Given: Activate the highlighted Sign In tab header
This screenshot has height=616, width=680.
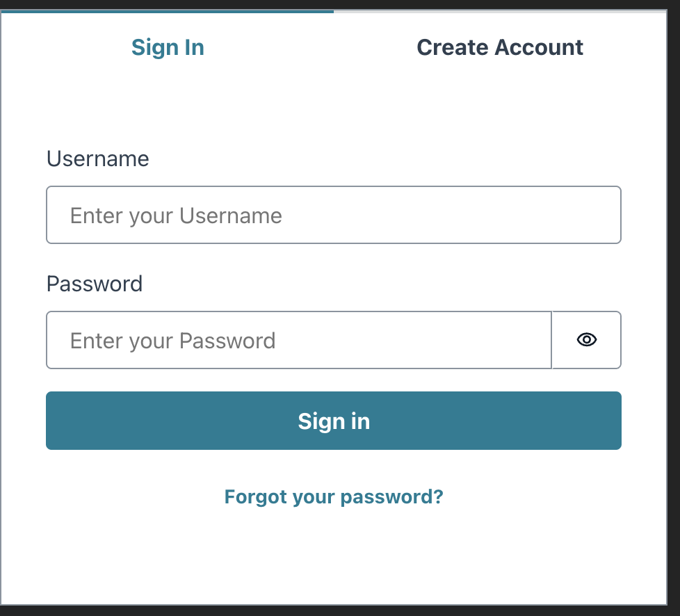Looking at the screenshot, I should [x=168, y=47].
